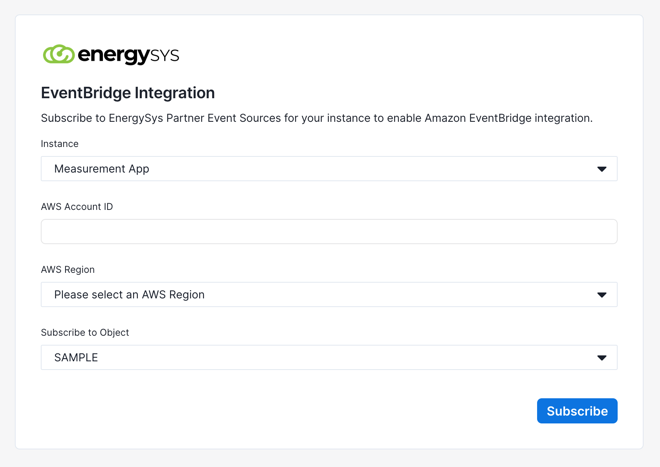Focus the AWS Account ID input field

(x=329, y=232)
